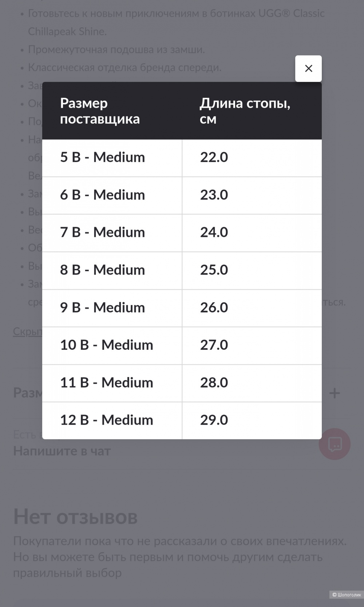Viewport: 364px width, 607px height.
Task: Click the 27.0 foot length cell
Action: coord(252,346)
